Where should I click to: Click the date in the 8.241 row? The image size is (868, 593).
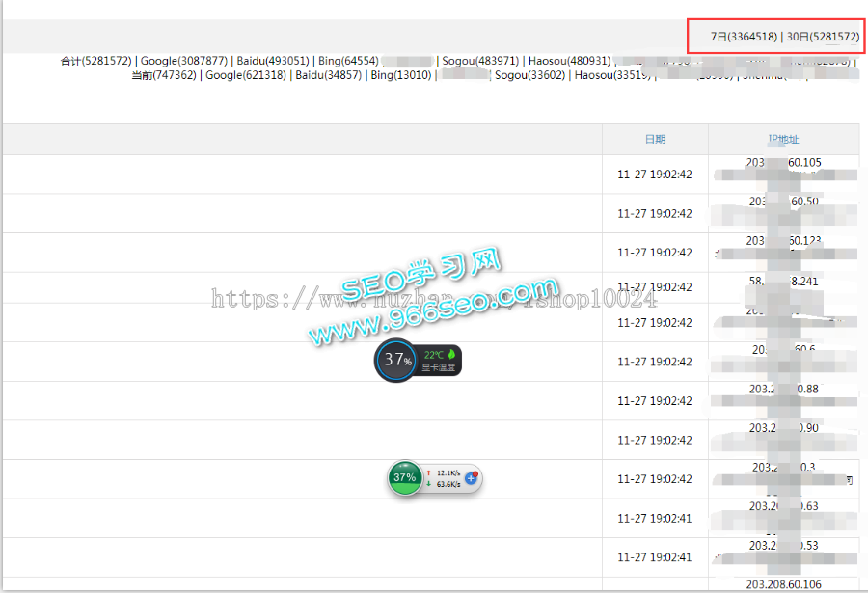655,286
